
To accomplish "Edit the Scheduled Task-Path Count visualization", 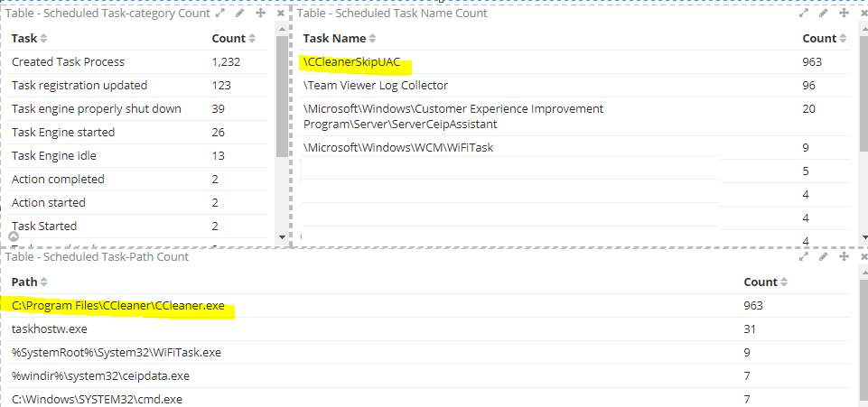I will (x=824, y=256).
